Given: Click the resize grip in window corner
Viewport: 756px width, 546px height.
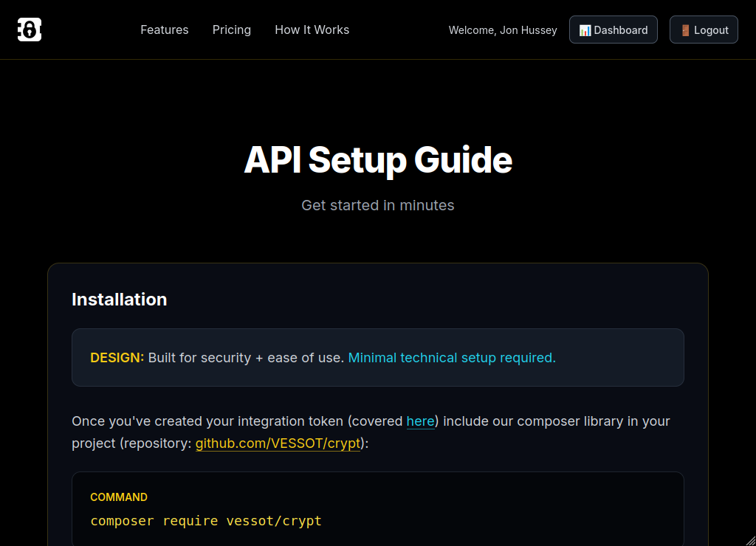Looking at the screenshot, I should (749, 539).
